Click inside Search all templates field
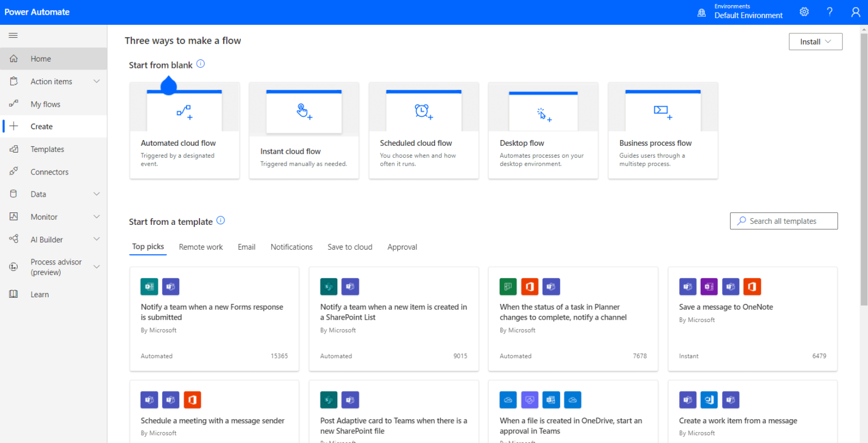 (x=784, y=221)
